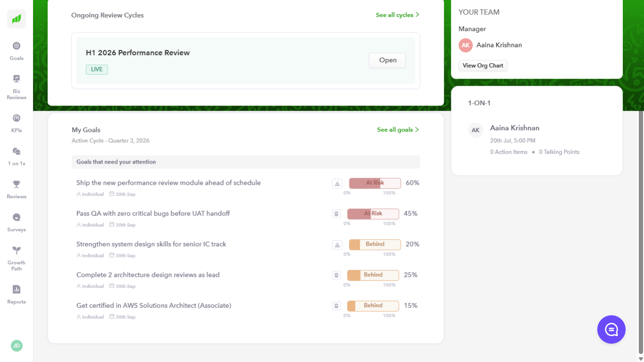Open Reports from the sidebar

click(x=17, y=295)
